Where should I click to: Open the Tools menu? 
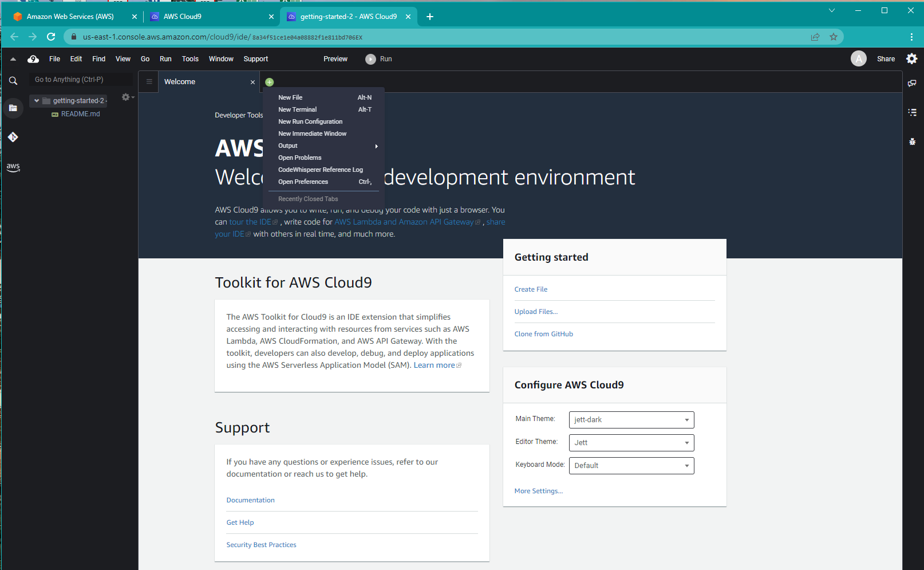[x=190, y=58]
